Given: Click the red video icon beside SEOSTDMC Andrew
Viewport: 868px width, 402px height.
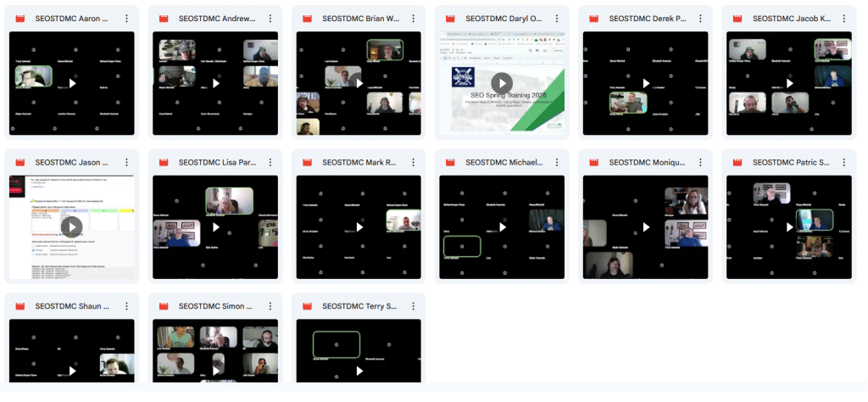Looking at the screenshot, I should coord(164,19).
